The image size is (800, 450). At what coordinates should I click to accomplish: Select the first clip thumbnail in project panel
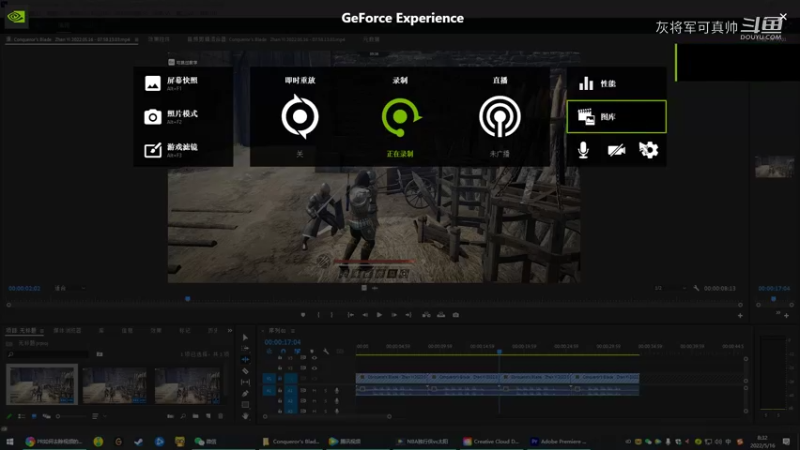[x=42, y=384]
